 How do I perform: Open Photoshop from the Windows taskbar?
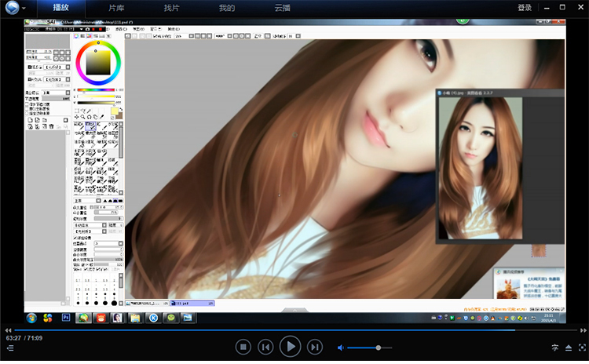coord(66,318)
